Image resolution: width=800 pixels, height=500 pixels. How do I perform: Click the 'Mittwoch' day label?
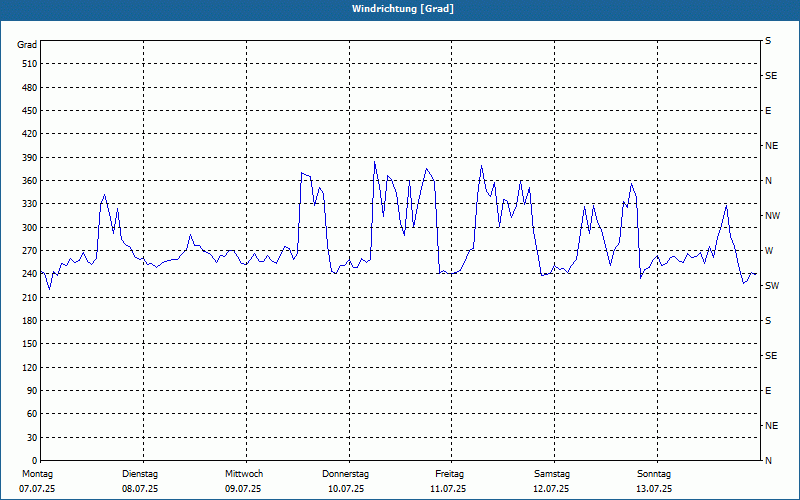[x=244, y=474]
